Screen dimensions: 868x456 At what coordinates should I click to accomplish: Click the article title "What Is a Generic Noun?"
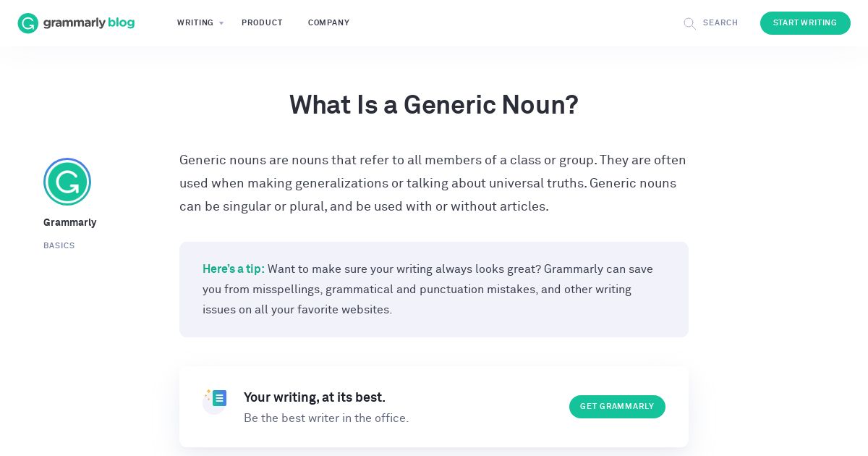pos(434,105)
